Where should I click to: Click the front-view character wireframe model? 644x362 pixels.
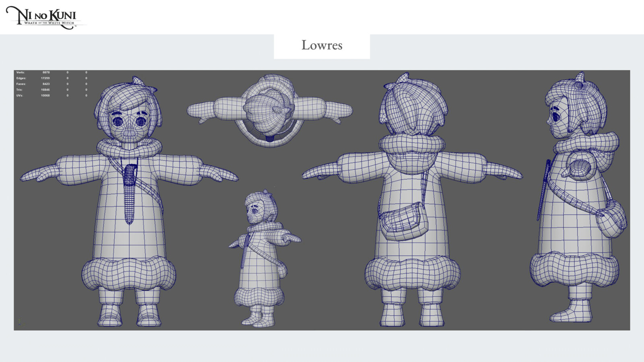click(x=129, y=201)
